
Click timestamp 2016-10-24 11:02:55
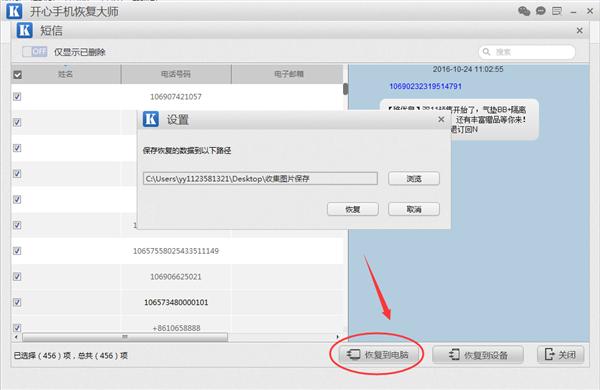[x=468, y=69]
